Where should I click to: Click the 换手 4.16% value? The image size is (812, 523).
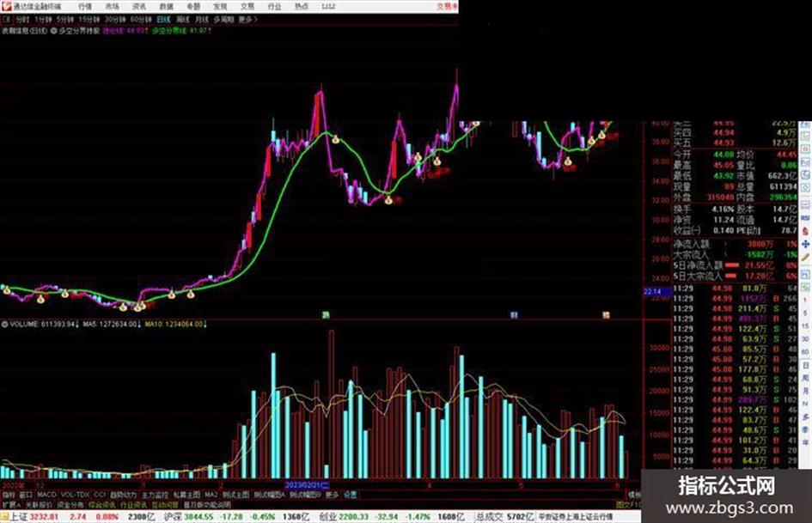click(723, 210)
